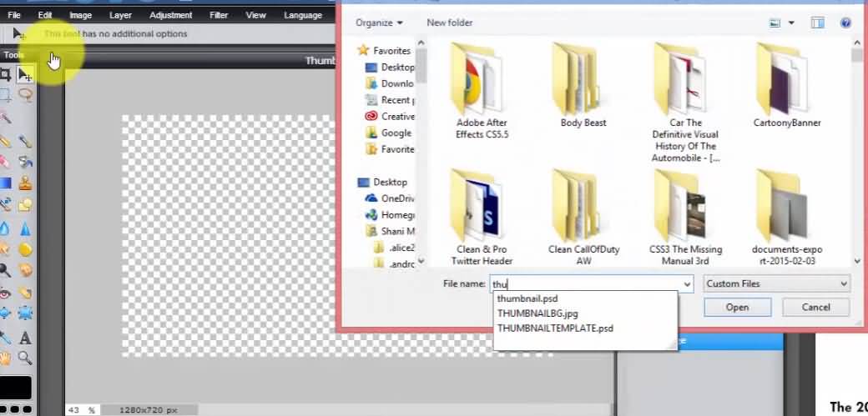
Task: Select the Blur drop tool
Action: point(5,228)
